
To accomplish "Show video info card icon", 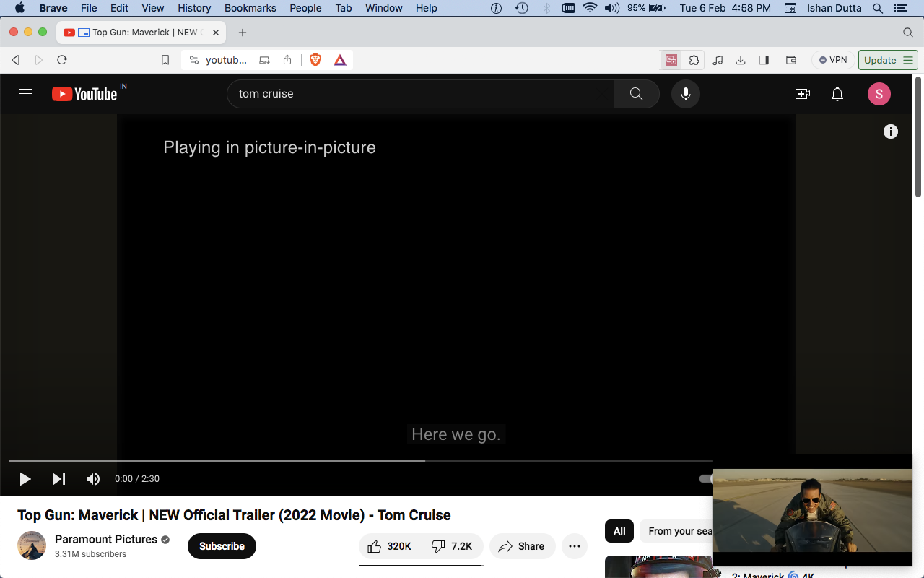I will [x=891, y=131].
